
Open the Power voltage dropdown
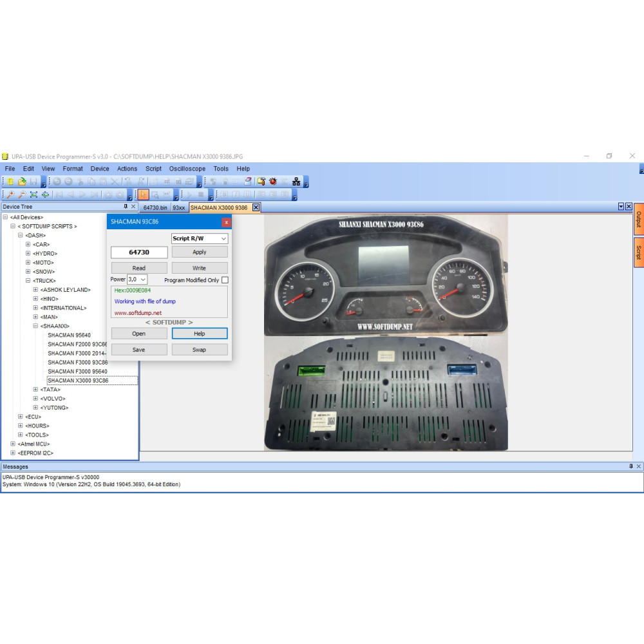(137, 279)
